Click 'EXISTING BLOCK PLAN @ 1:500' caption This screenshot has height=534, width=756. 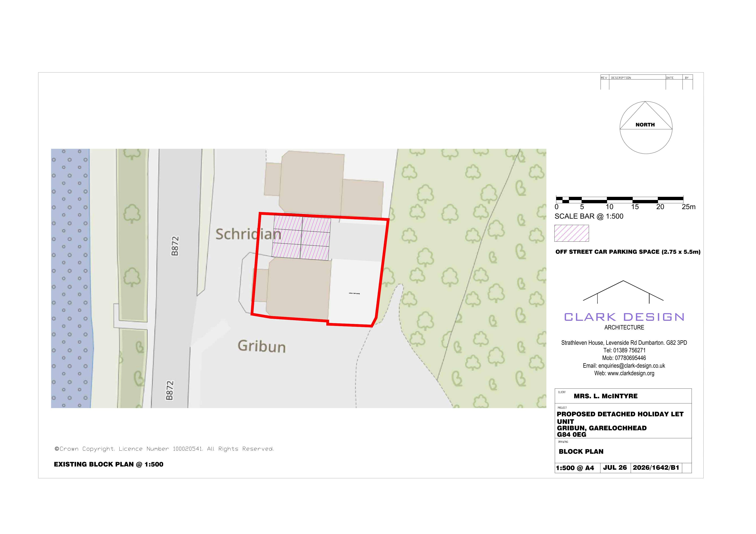(x=109, y=465)
